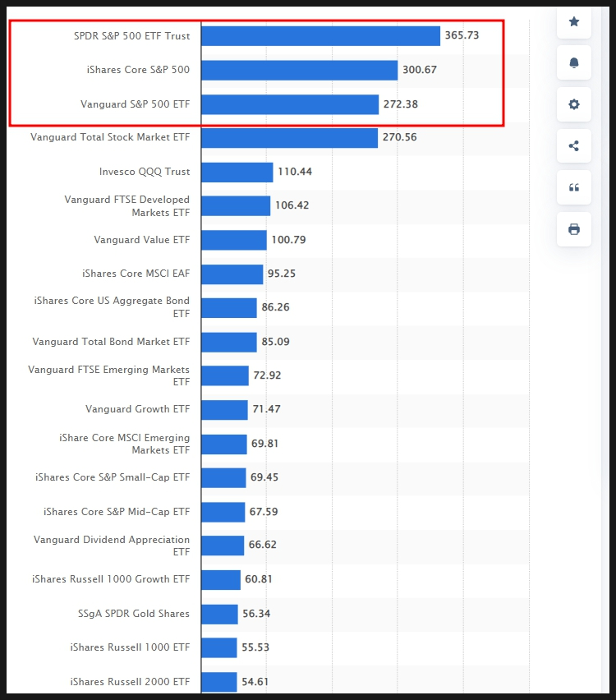The width and height of the screenshot is (616, 700).
Task: Click the label 'iShares Core US Aggregate Bond ETF'
Action: [112, 307]
